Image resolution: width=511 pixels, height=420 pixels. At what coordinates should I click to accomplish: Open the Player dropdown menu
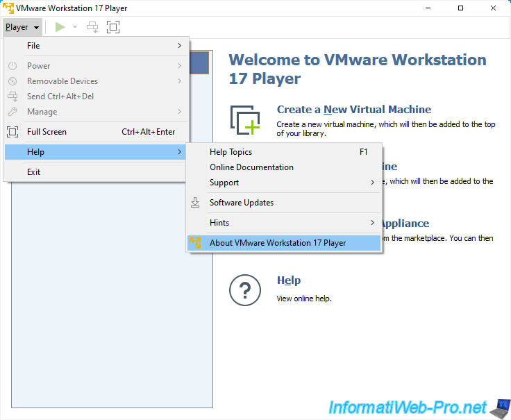click(x=22, y=27)
